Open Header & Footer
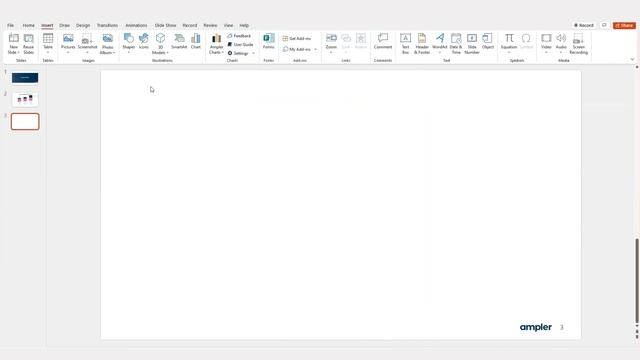Screen dimensions: 640x360 point(422,44)
